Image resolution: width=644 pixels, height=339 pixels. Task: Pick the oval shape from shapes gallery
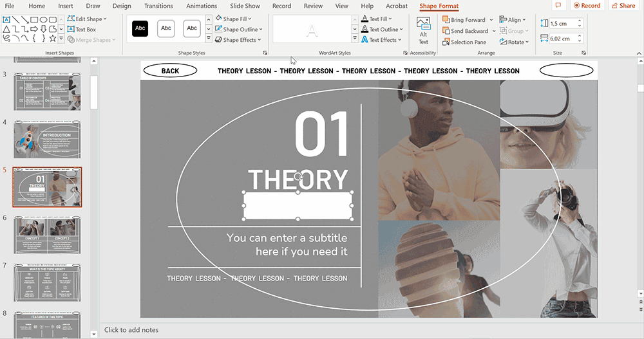tap(43, 19)
